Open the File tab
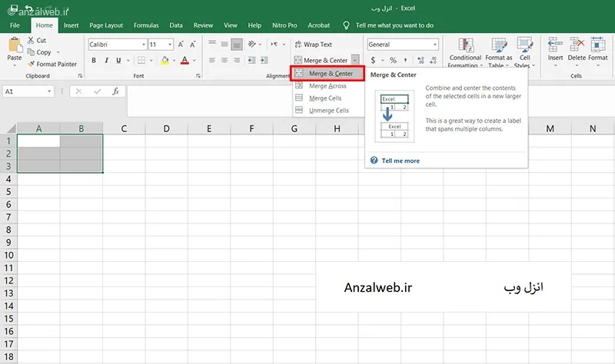615x364 pixels. [15, 25]
